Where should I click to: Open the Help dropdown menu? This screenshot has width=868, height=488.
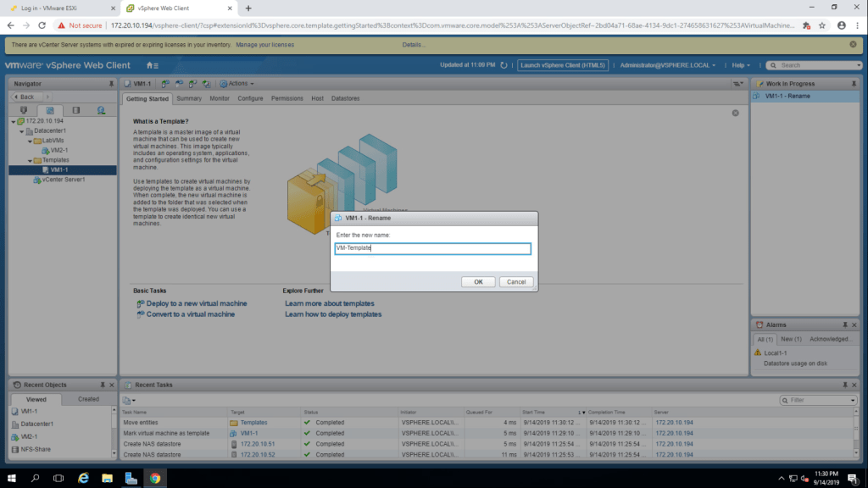coord(742,65)
